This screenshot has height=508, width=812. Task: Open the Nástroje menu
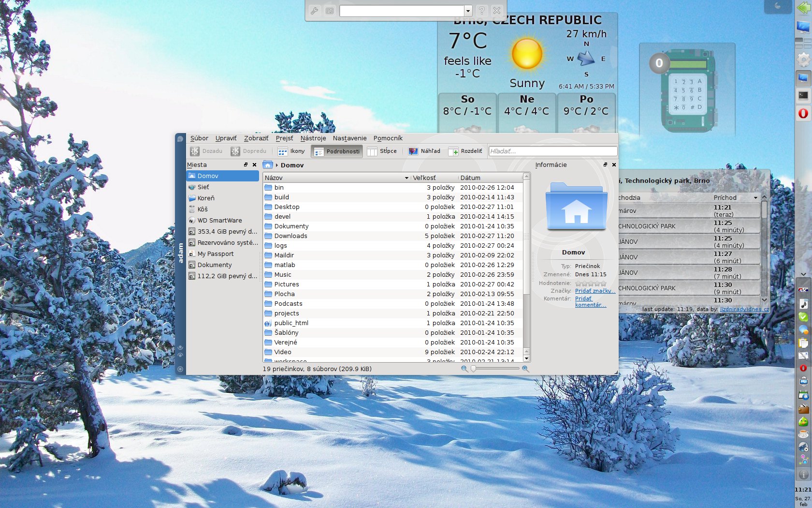point(313,138)
